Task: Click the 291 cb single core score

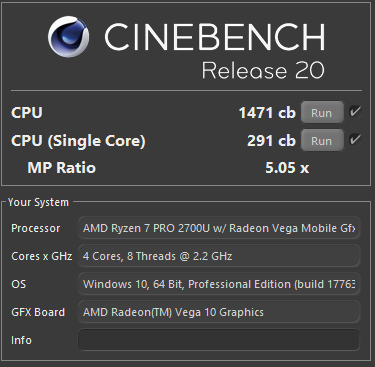Action: tap(271, 141)
